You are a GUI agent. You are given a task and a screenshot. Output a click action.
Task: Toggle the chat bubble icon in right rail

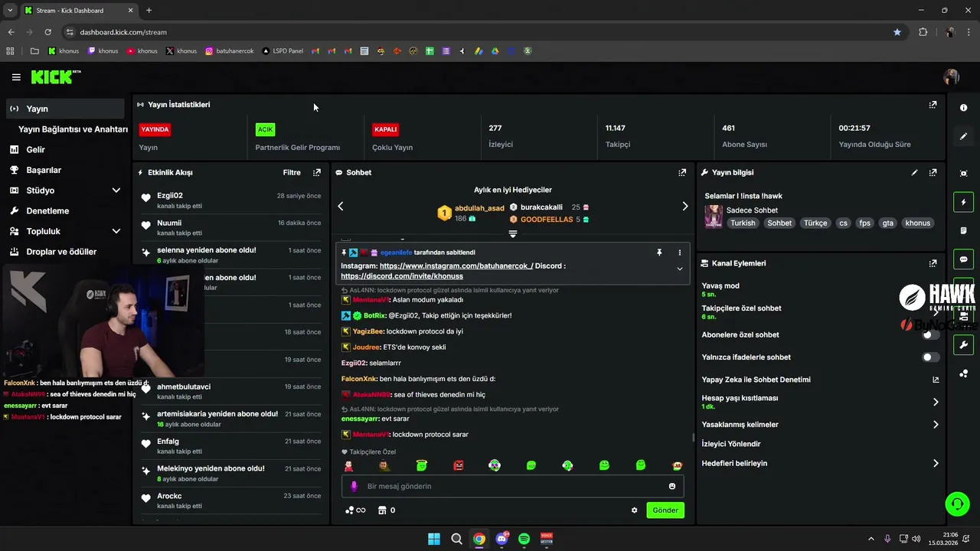click(964, 259)
